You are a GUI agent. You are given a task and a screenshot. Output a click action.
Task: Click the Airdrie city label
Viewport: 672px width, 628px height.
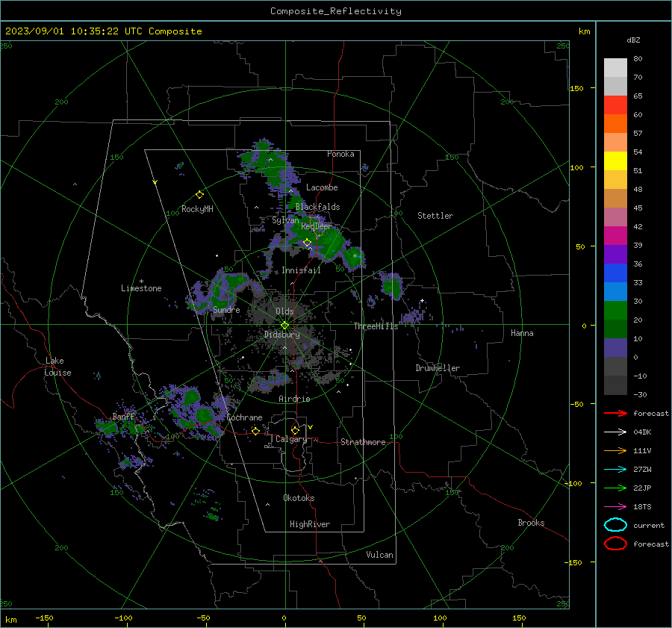coord(294,399)
